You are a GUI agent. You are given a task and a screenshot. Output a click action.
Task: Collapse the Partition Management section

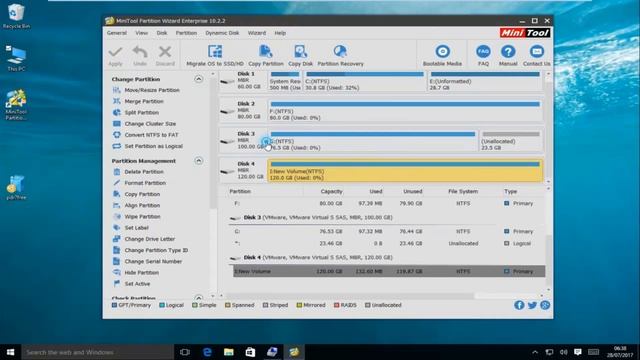click(198, 160)
